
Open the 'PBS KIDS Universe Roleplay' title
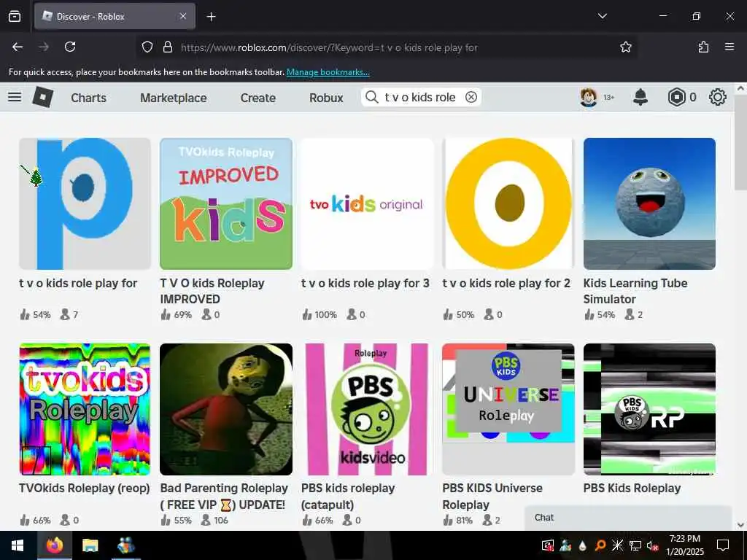[492, 496]
